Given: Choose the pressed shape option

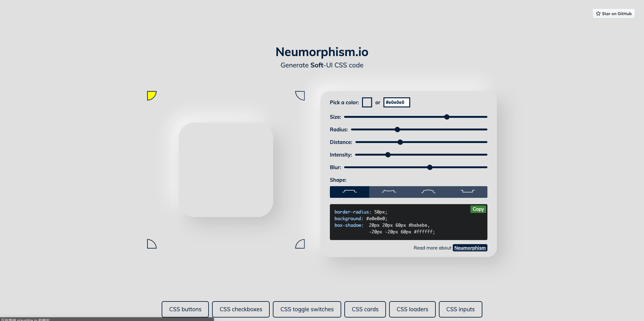Looking at the screenshot, I should point(468,192).
